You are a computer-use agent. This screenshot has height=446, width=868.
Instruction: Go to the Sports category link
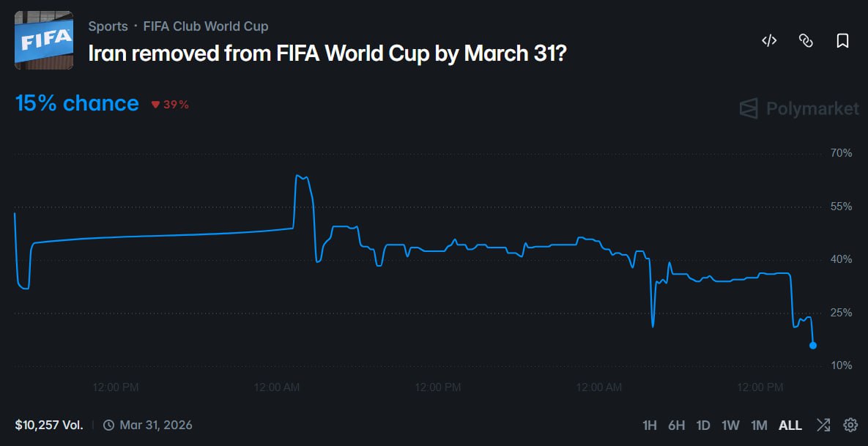click(x=106, y=26)
